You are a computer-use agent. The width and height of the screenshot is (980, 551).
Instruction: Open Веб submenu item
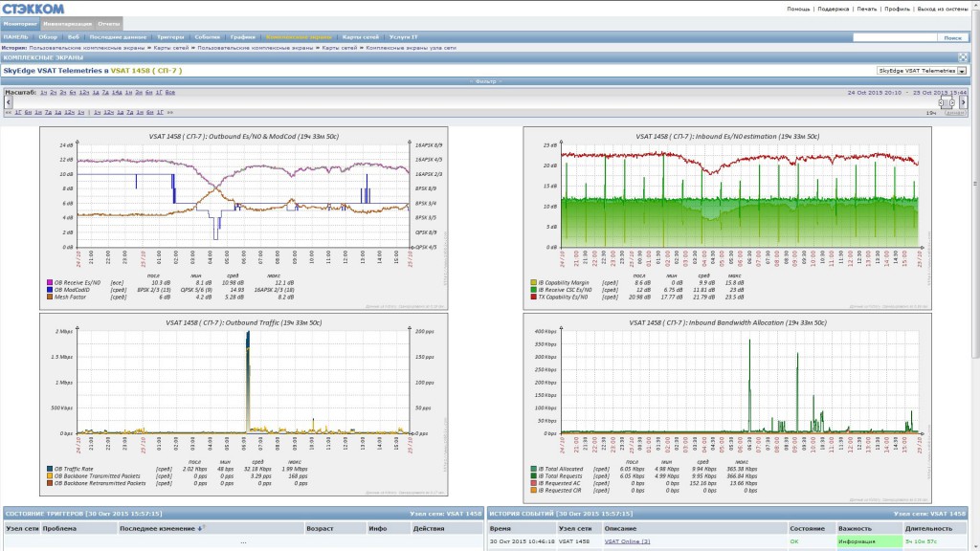pos(73,37)
